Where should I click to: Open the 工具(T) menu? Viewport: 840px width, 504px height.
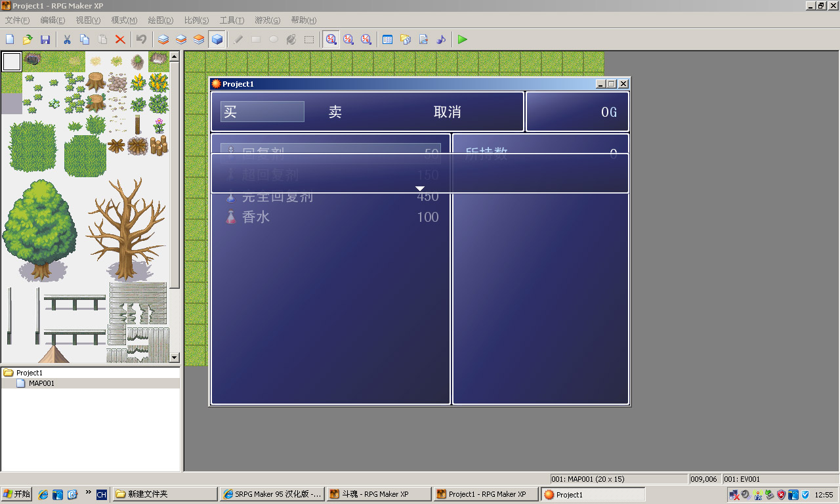(232, 20)
